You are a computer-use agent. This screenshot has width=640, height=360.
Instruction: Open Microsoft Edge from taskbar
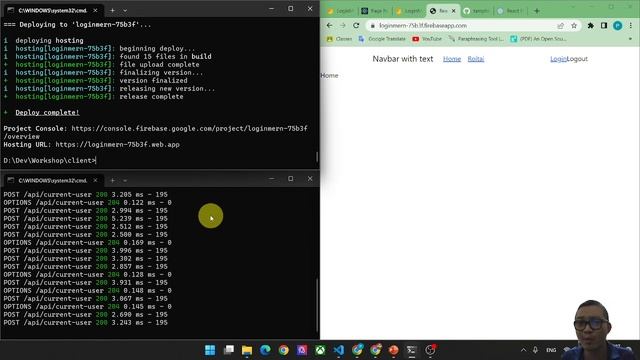pos(265,350)
